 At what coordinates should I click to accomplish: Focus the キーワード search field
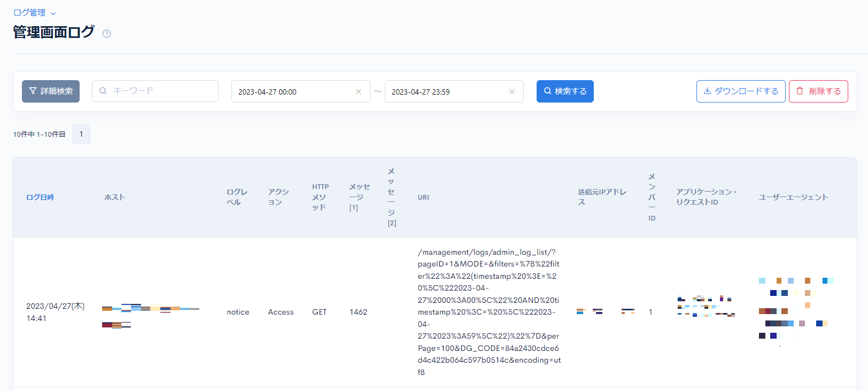pos(155,91)
